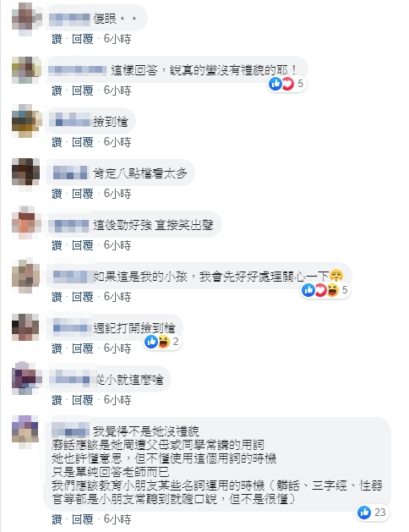Click timestamp under 週記打開撿到槍 comment
Screen dimensions: 409x532
[117, 348]
